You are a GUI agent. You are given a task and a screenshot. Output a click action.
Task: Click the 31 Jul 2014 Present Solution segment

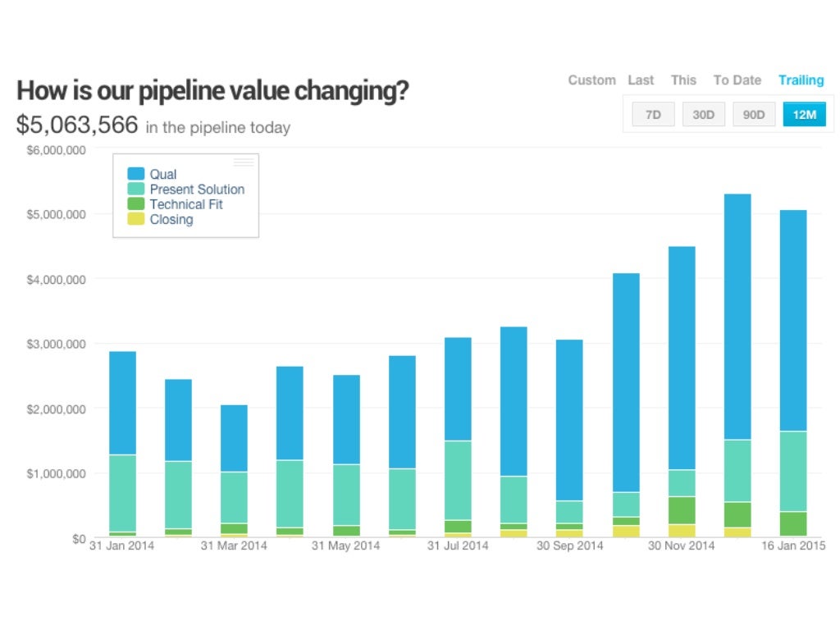(x=458, y=480)
